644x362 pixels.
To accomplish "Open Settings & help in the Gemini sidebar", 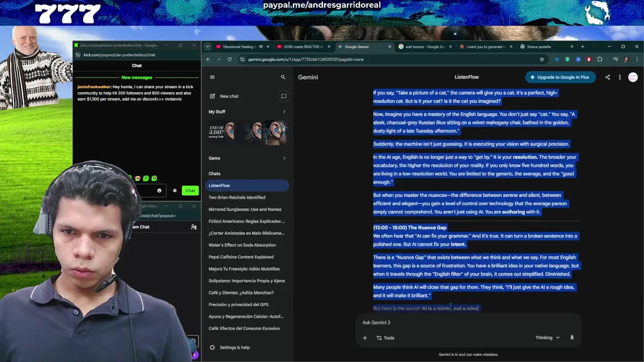I will coord(229,347).
